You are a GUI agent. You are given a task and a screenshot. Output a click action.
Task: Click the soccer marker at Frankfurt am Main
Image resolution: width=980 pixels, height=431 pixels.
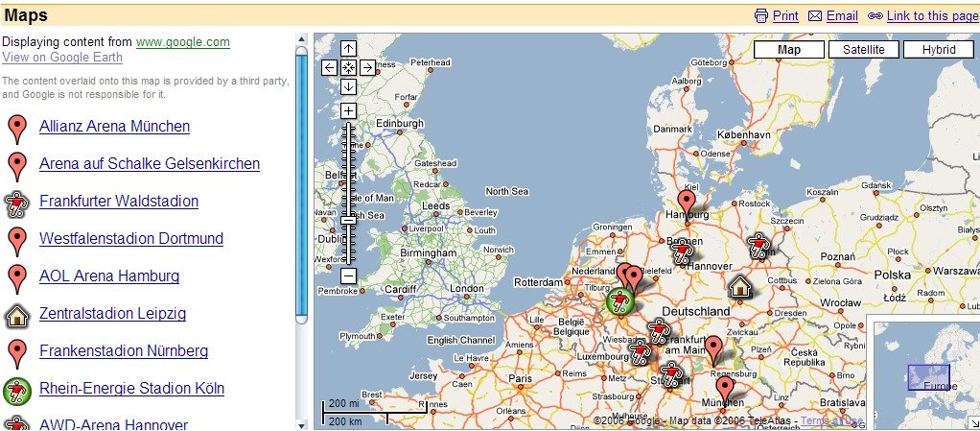pos(658,330)
